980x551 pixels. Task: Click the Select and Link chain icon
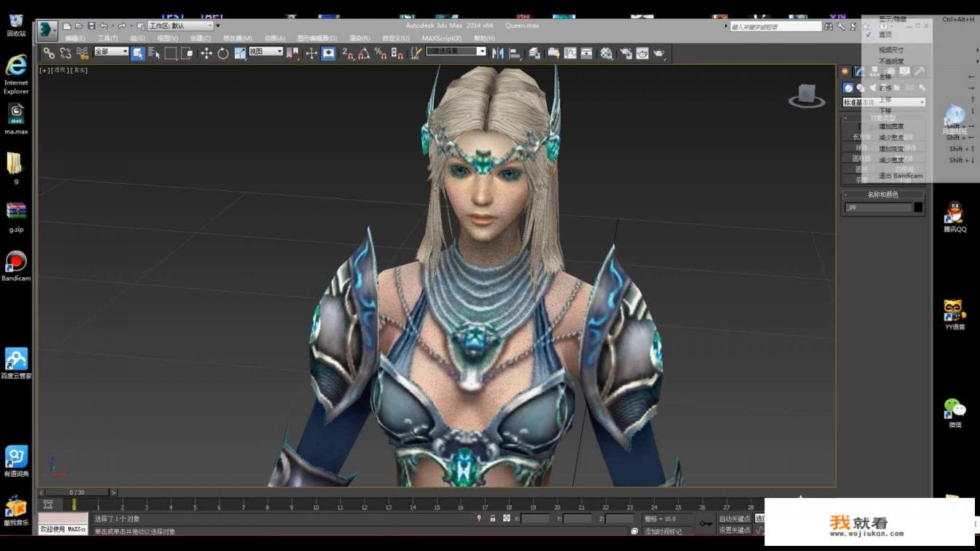tap(49, 52)
